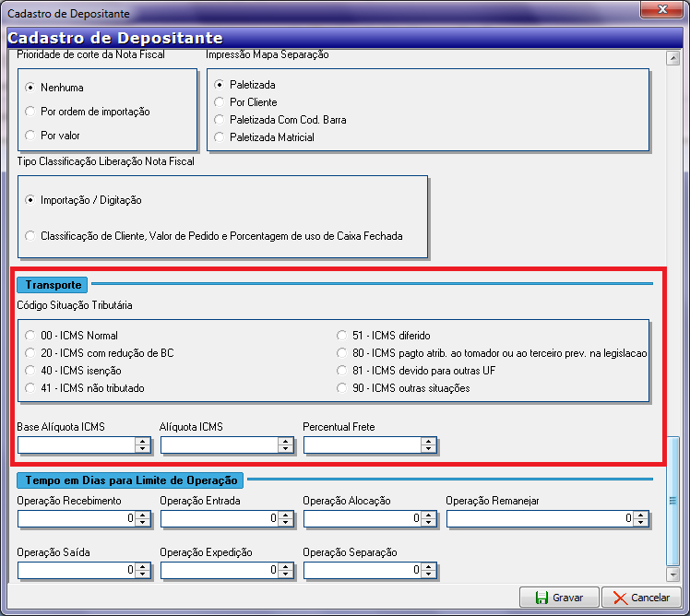Decrease Alíquota ICMS with down arrow
The width and height of the screenshot is (690, 616).
(286, 449)
